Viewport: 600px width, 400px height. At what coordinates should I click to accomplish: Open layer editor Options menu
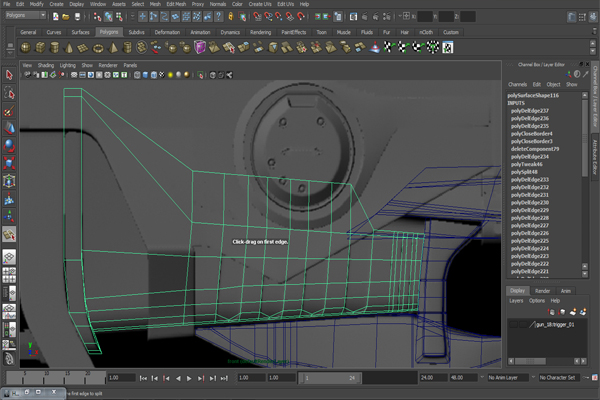[x=537, y=301]
